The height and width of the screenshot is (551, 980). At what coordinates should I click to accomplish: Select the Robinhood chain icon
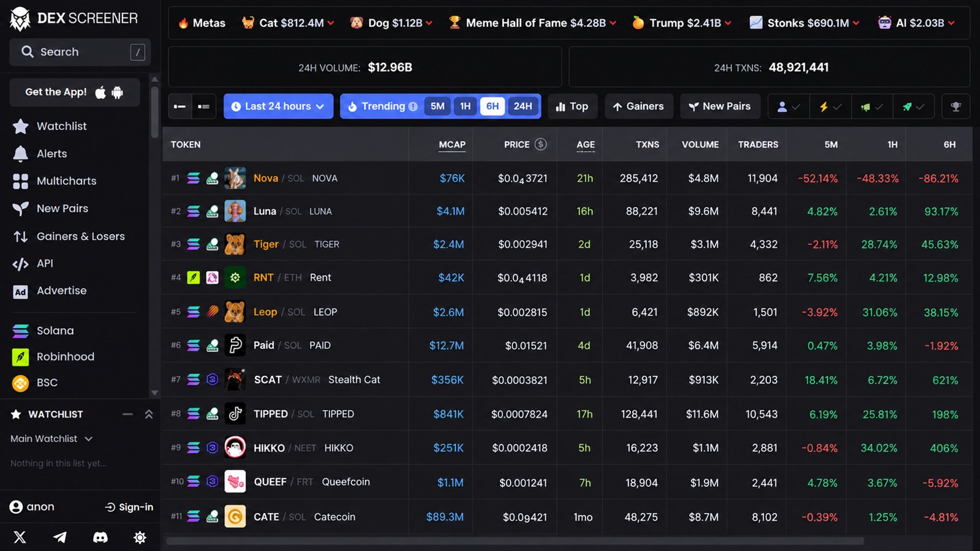point(21,357)
